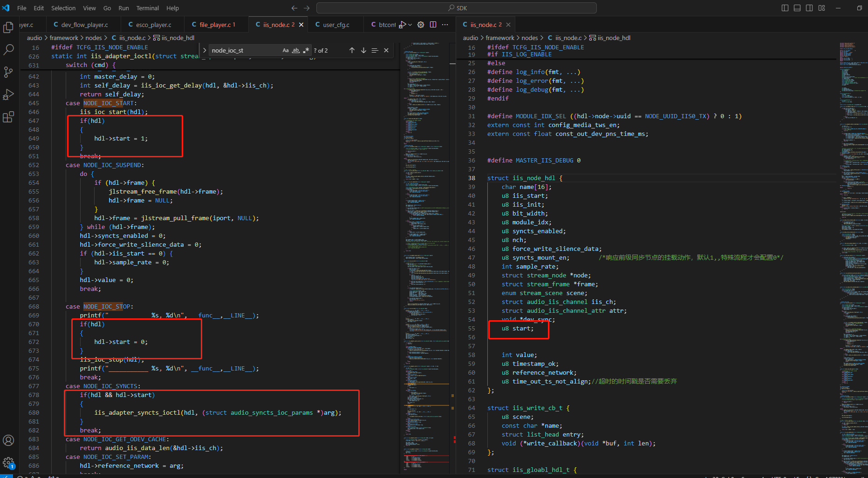Open the 'nodes' breadcrumb in left editor
This screenshot has height=478, width=868.
94,38
